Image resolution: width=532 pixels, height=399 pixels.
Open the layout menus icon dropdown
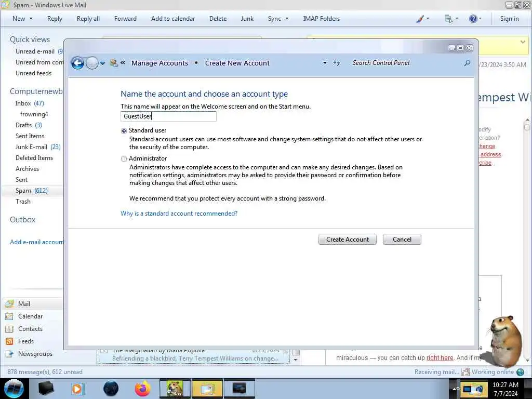[451, 19]
